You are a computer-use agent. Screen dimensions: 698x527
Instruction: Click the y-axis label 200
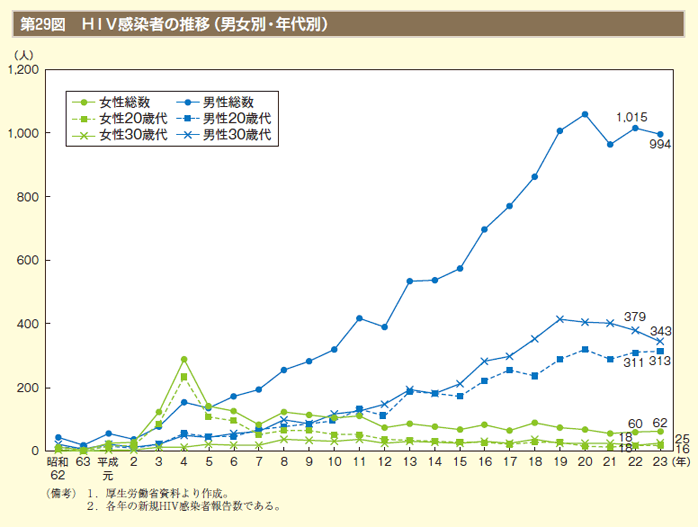pyautogui.click(x=28, y=388)
